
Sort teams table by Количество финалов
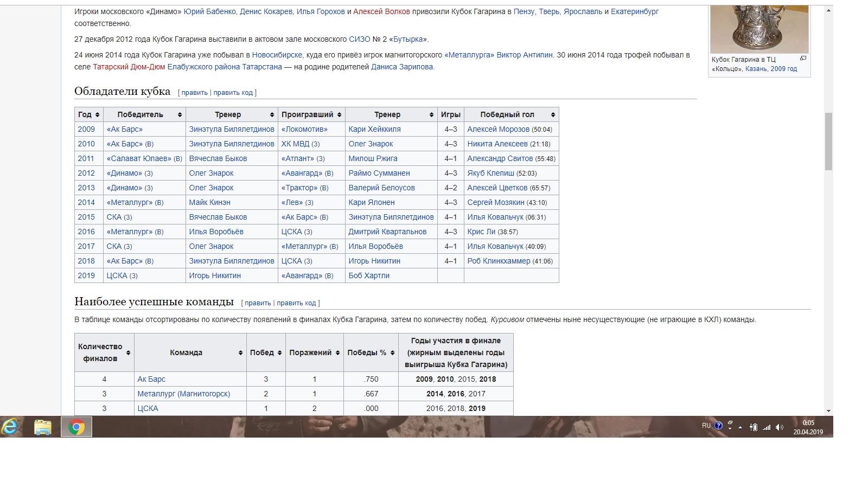[x=104, y=352]
